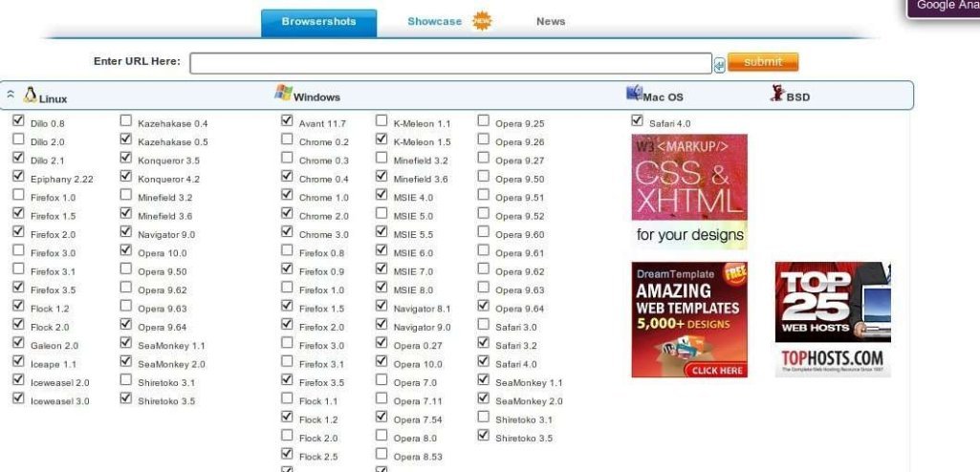Click the 'Iceape 1.1' label
The width and height of the screenshot is (980, 472).
tap(54, 365)
